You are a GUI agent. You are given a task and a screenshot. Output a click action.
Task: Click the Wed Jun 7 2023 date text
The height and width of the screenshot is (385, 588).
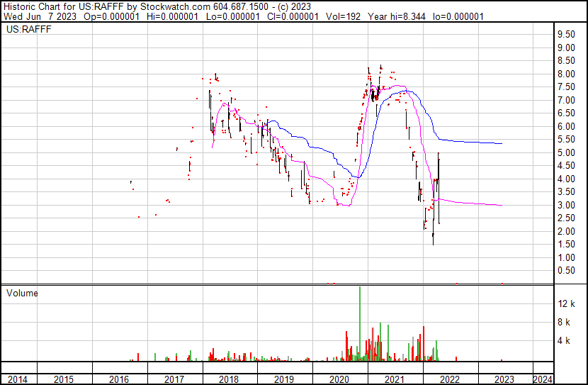click(x=41, y=16)
